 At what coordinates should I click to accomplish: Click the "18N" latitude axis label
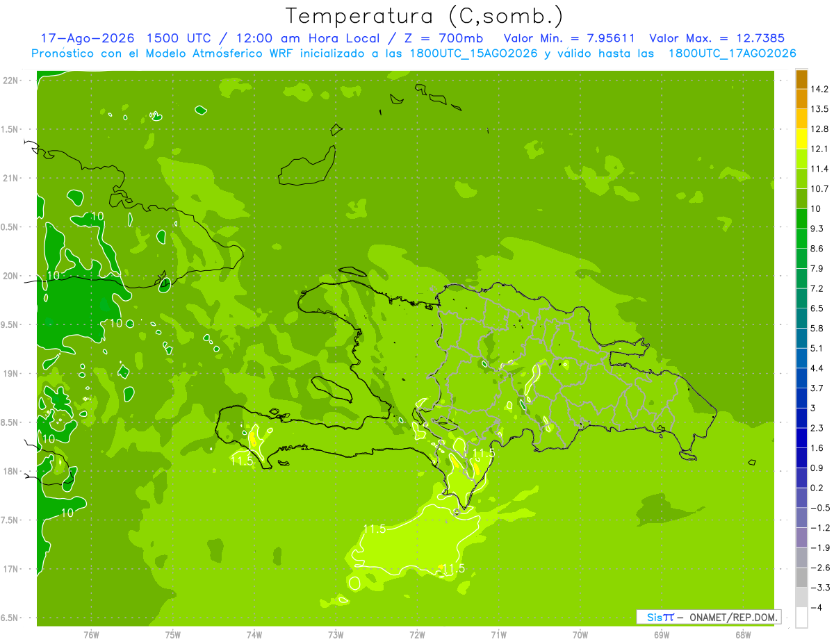[10, 471]
